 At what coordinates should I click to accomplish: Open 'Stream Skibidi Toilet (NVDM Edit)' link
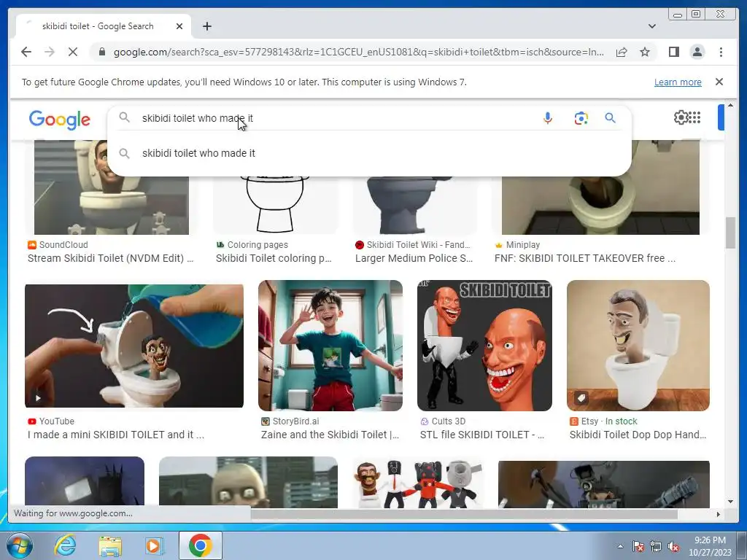click(111, 258)
